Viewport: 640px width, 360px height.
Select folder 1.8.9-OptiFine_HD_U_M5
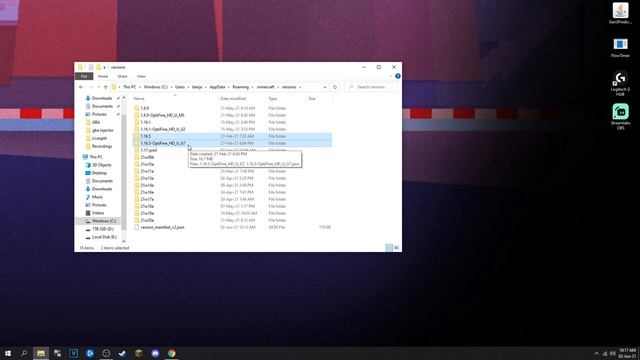click(x=162, y=115)
